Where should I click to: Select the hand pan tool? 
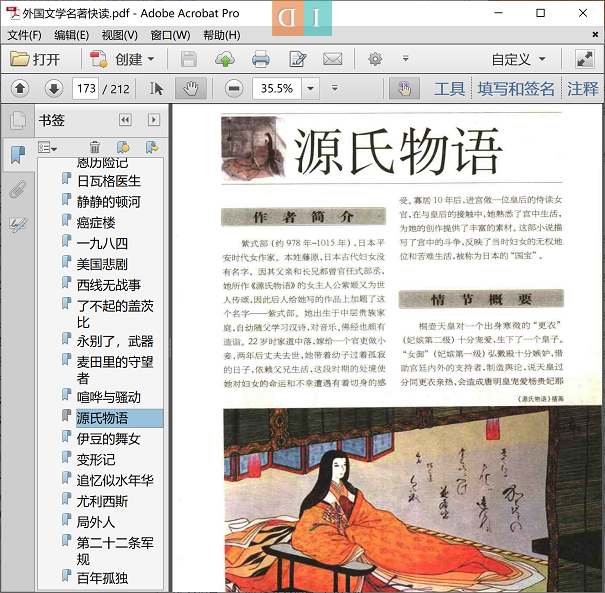pyautogui.click(x=191, y=89)
